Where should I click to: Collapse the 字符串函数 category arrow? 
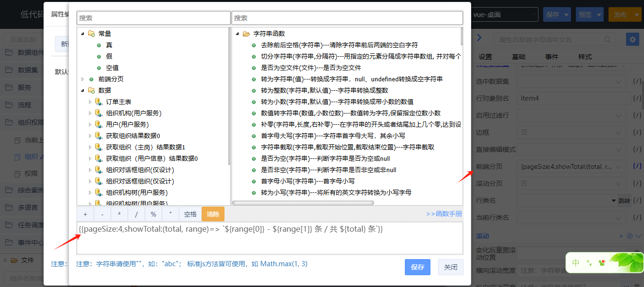pos(237,34)
